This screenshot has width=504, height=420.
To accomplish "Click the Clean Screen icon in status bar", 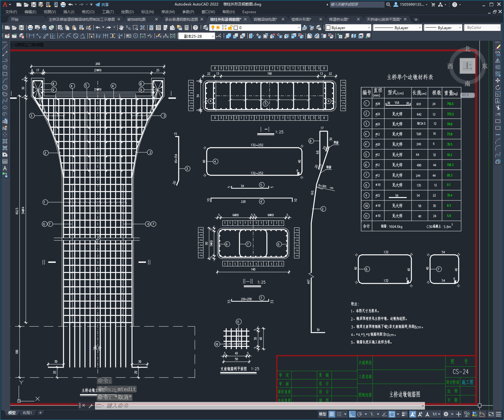I will [x=491, y=414].
